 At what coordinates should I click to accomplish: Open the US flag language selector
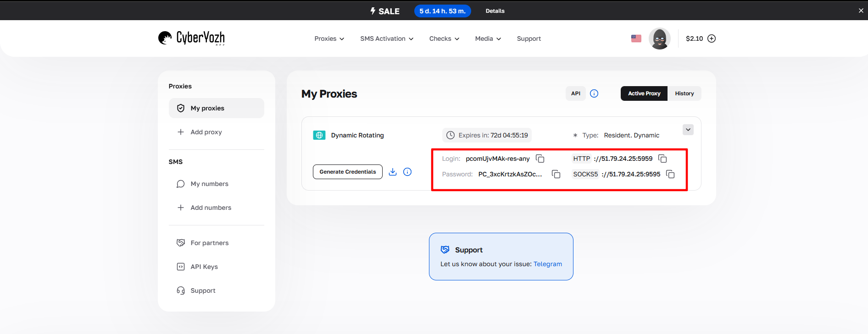[636, 38]
